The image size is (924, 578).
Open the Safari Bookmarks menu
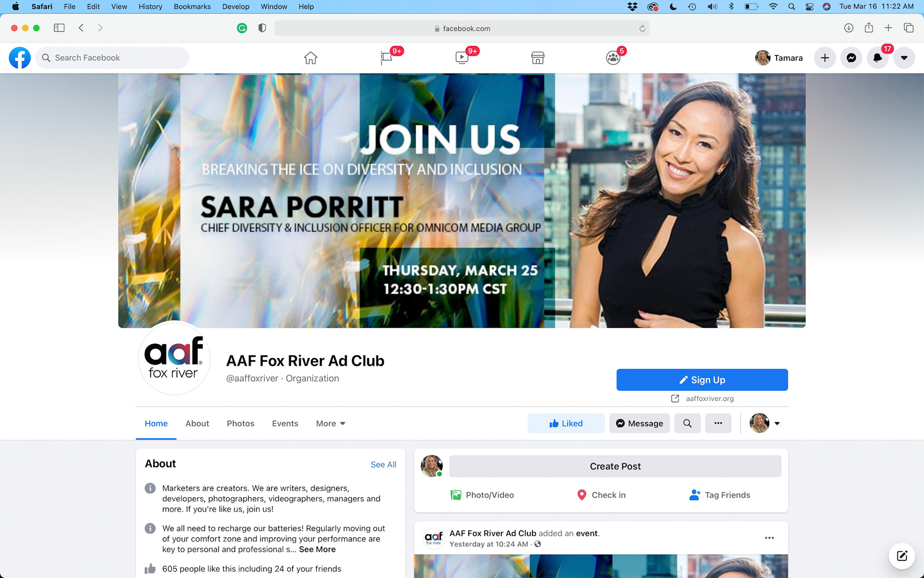point(192,6)
